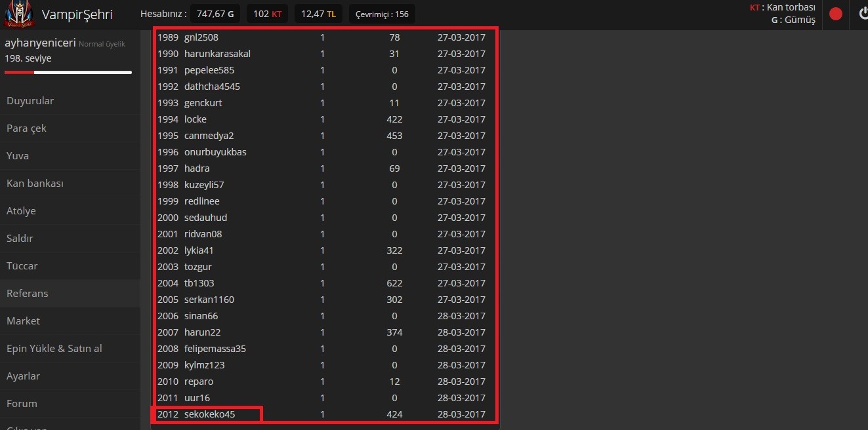Click username pepelee585
Screen dimensions: 868x430
coord(209,70)
